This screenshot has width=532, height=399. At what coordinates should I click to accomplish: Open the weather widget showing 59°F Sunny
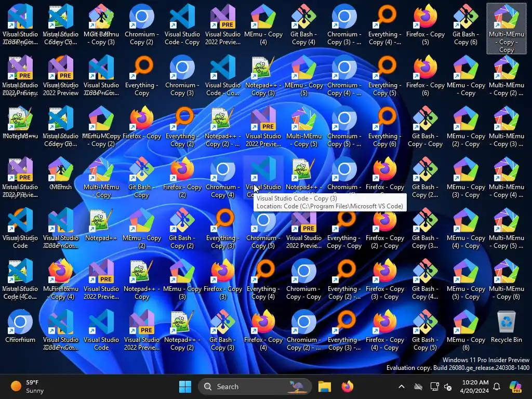pos(27,387)
